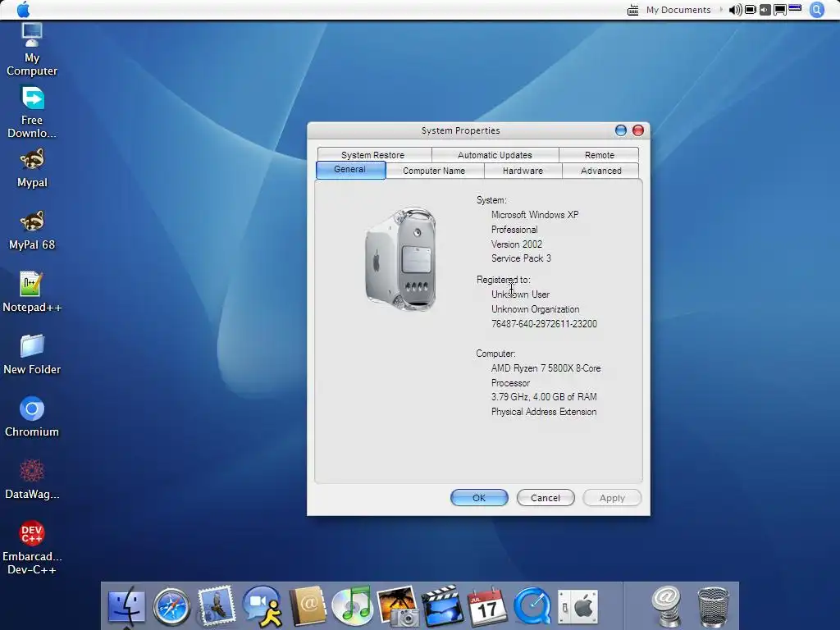840x630 pixels.
Task: Click the AMD Ryzen 7 5800X text
Action: click(546, 368)
